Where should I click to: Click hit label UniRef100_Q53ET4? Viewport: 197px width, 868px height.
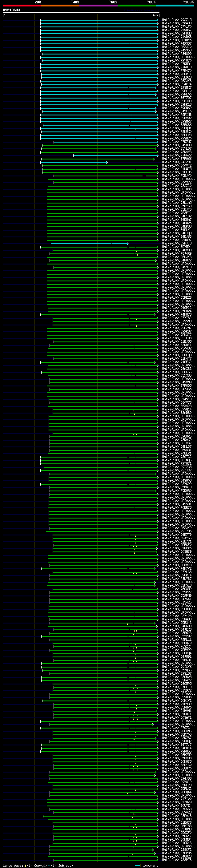[x=177, y=213]
